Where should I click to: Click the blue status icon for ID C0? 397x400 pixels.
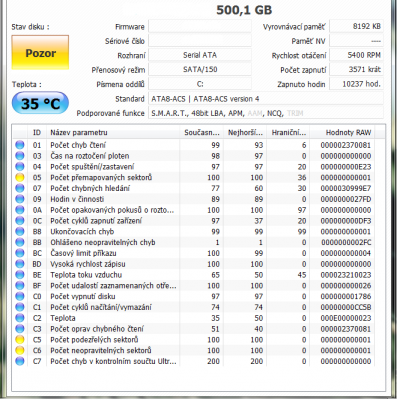pyautogui.click(x=20, y=296)
